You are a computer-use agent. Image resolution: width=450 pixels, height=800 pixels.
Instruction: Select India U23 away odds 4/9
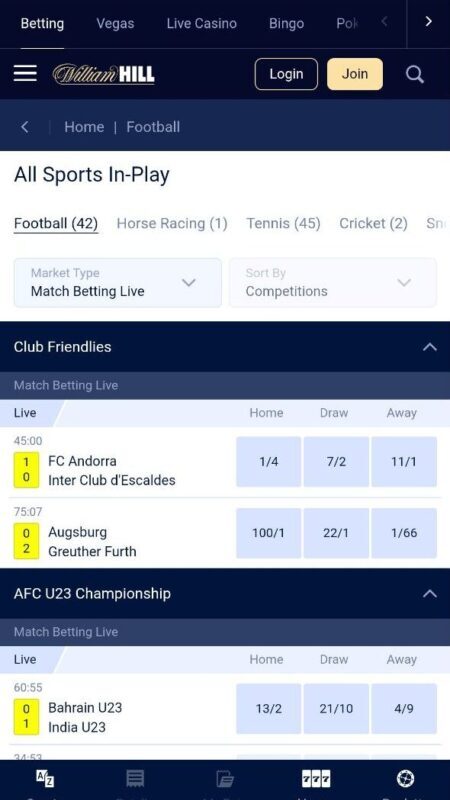(x=404, y=709)
